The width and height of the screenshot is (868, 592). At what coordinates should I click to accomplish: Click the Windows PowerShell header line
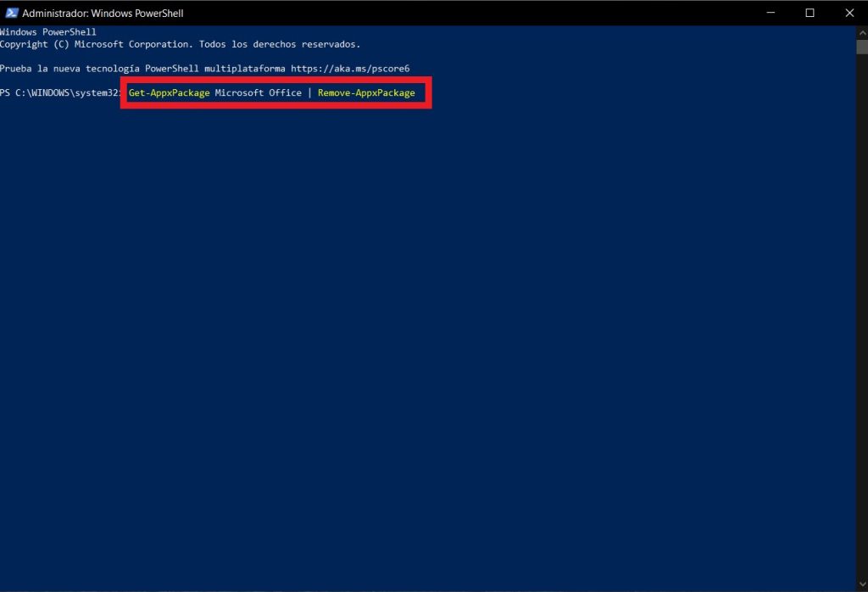(48, 32)
